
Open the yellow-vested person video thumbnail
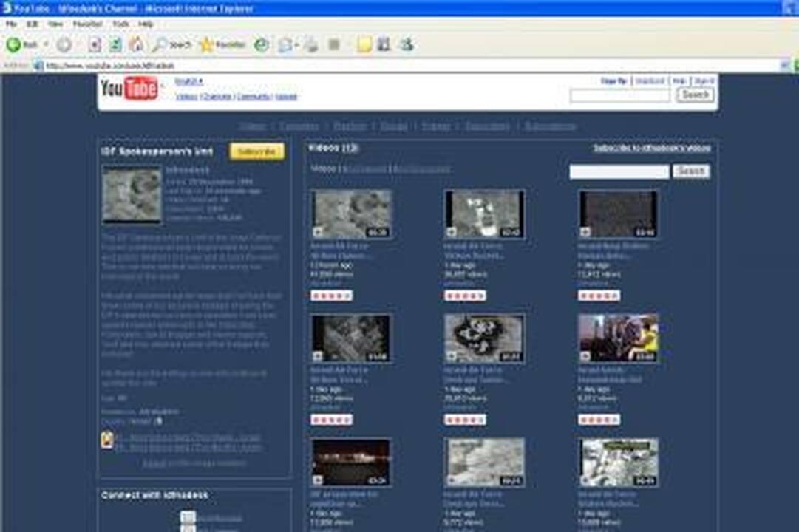pyautogui.click(x=618, y=338)
